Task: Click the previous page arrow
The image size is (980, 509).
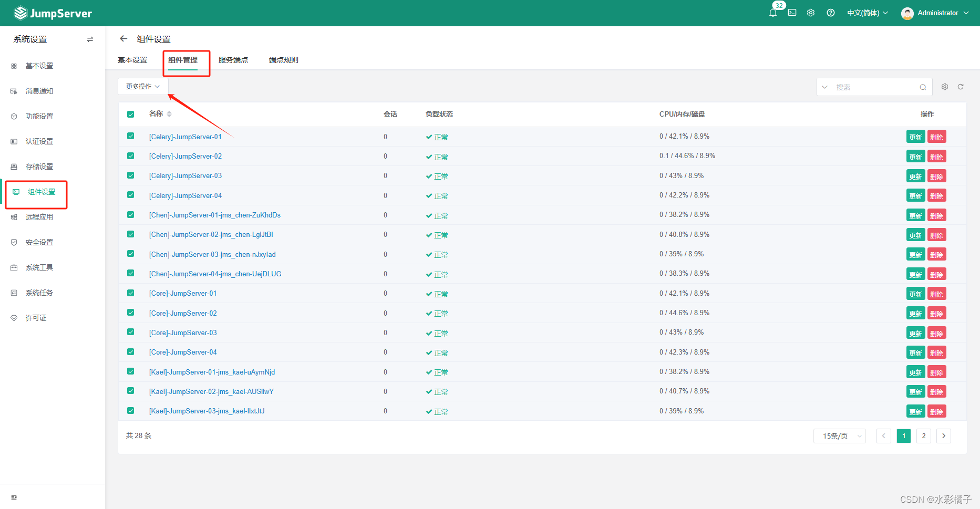Action: point(884,436)
